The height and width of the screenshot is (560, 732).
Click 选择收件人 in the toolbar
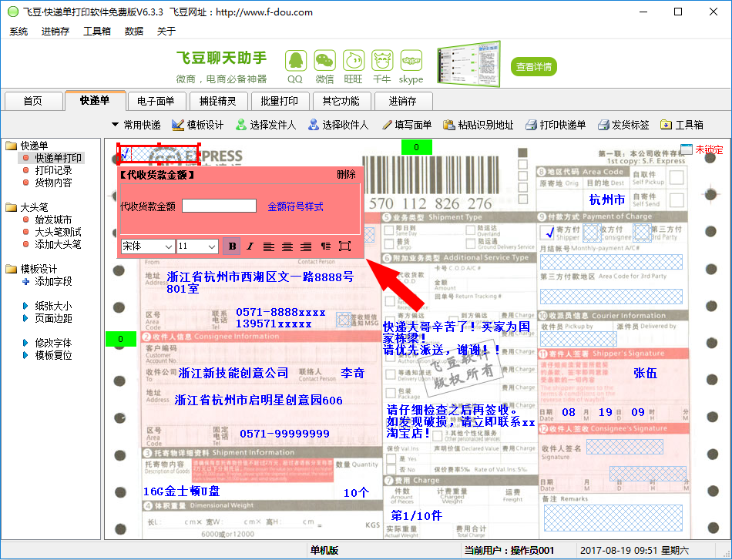pyautogui.click(x=338, y=125)
